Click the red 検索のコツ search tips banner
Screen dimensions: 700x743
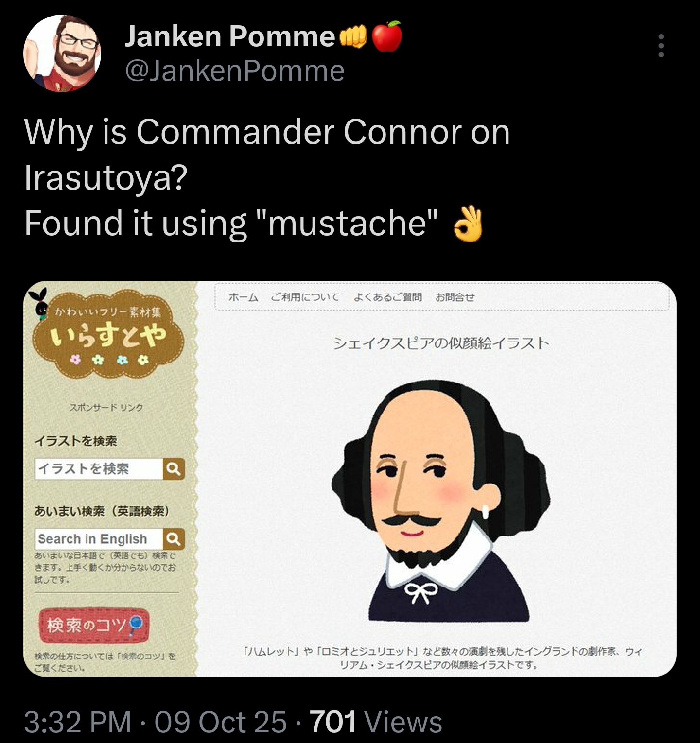point(94,625)
